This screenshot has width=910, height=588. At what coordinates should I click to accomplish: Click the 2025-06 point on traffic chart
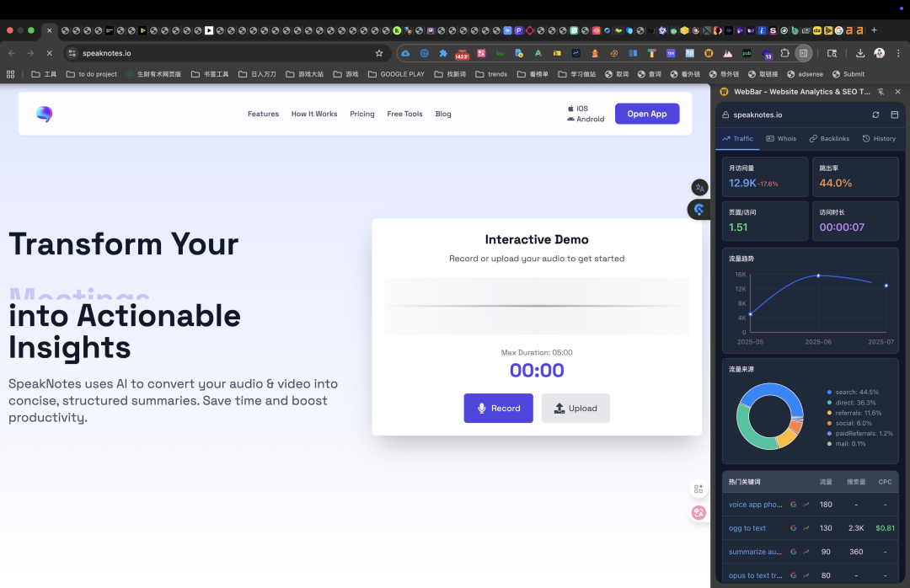(x=818, y=275)
